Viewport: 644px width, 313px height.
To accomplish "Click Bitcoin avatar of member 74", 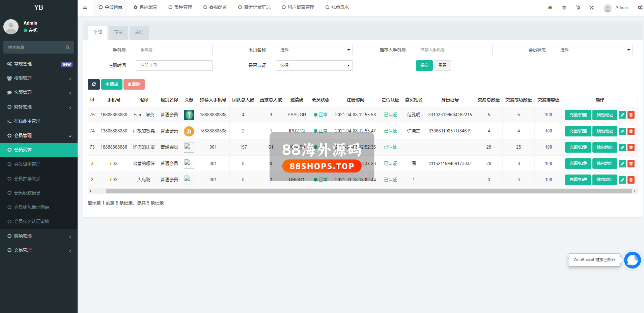I will coord(189,131).
